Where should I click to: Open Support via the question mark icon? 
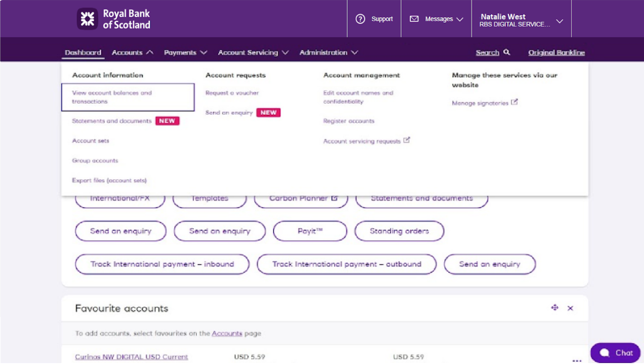[361, 19]
